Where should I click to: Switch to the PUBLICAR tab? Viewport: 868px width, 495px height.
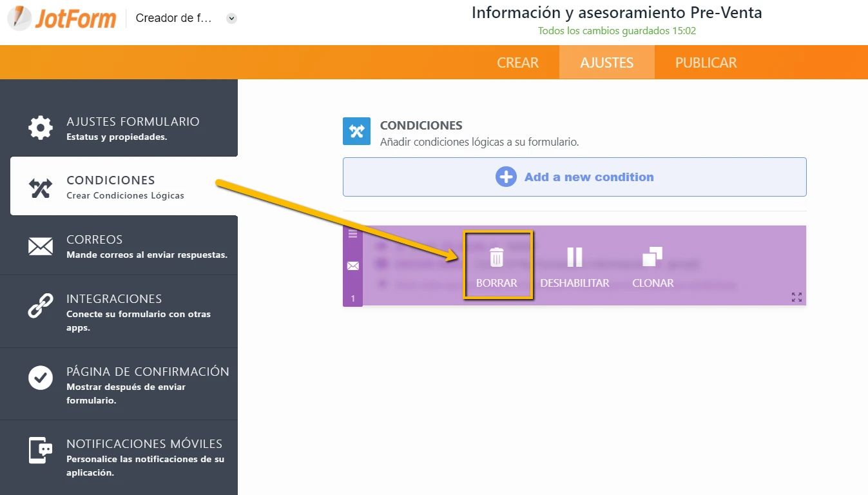(706, 63)
